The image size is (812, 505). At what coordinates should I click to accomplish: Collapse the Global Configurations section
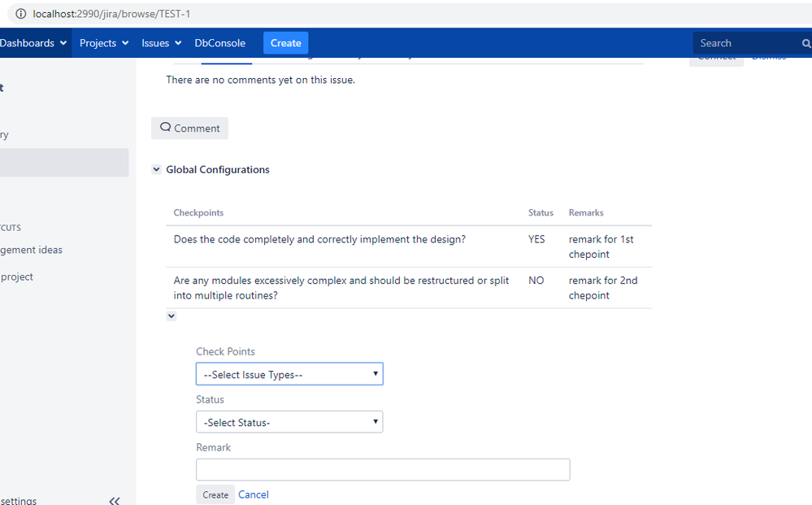(156, 169)
